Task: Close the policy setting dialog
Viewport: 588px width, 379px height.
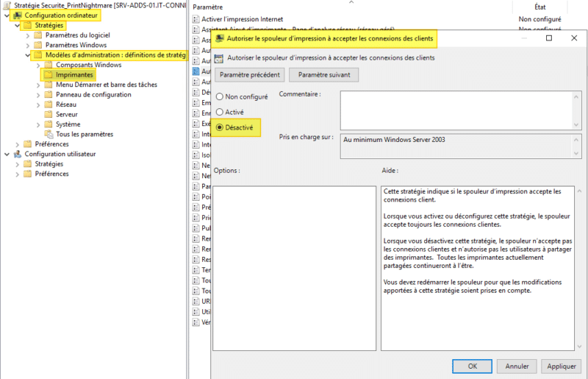Action: 574,38
